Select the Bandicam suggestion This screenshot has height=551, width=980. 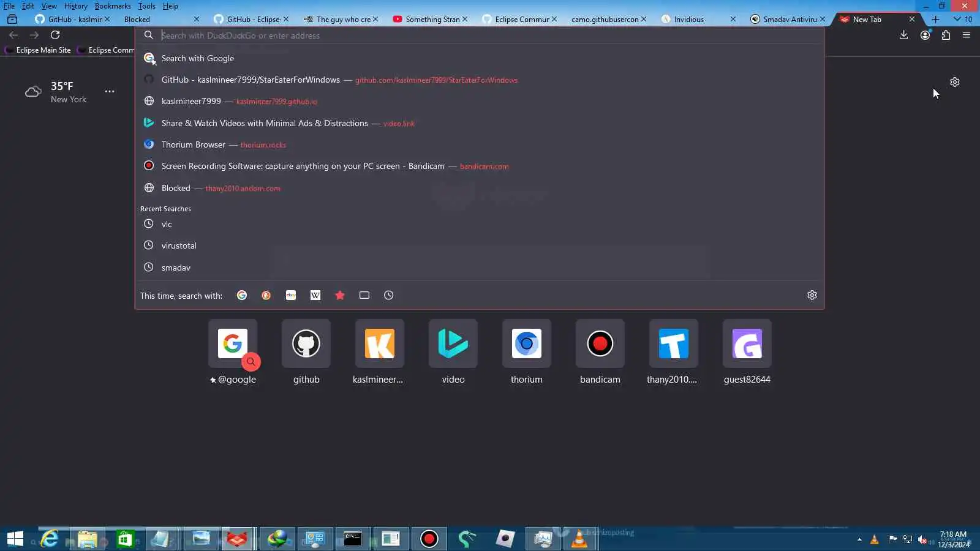[480, 166]
